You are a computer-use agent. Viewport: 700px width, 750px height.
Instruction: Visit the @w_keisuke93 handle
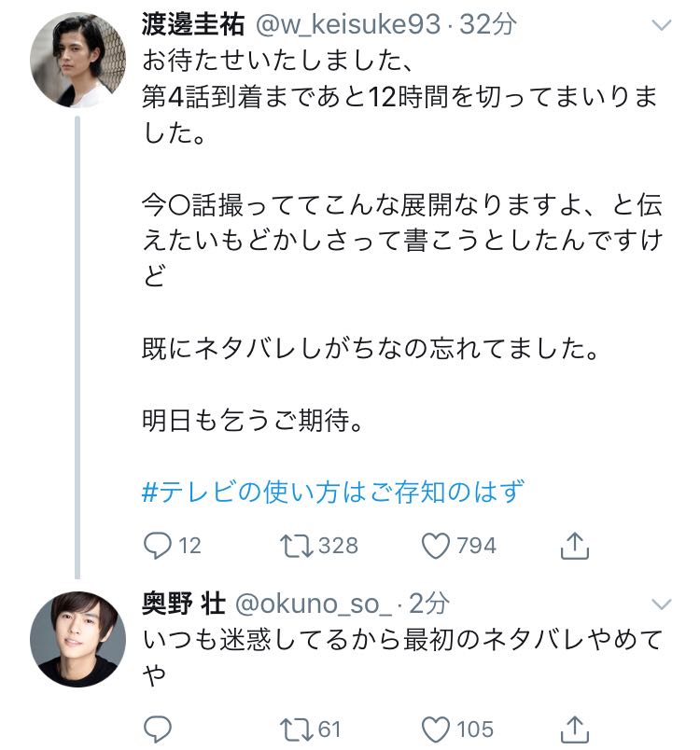click(x=348, y=26)
